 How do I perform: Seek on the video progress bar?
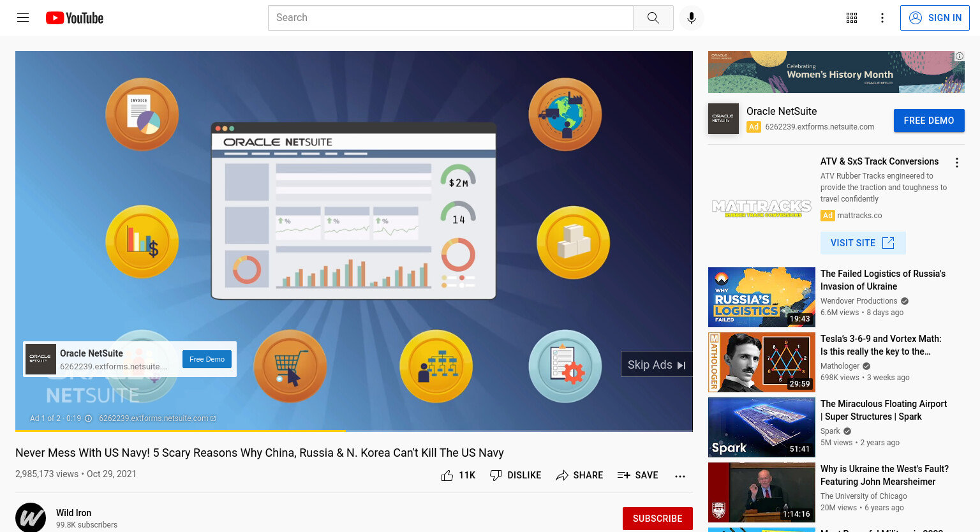(x=354, y=431)
